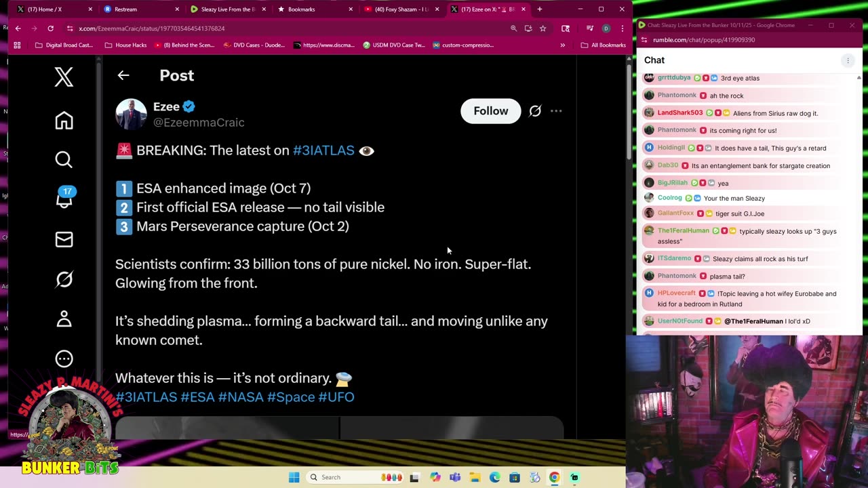Click the Grok icon beside Follow button
868x488 pixels.
(x=535, y=111)
